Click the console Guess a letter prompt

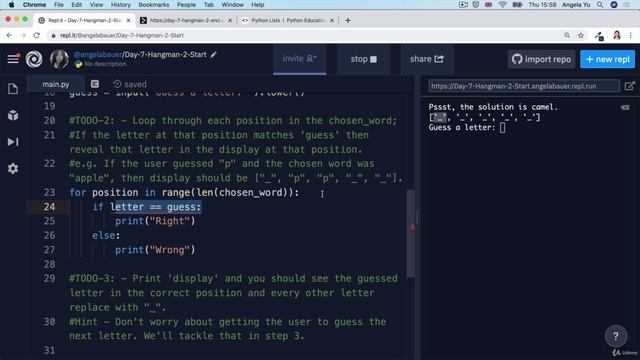tap(462, 127)
